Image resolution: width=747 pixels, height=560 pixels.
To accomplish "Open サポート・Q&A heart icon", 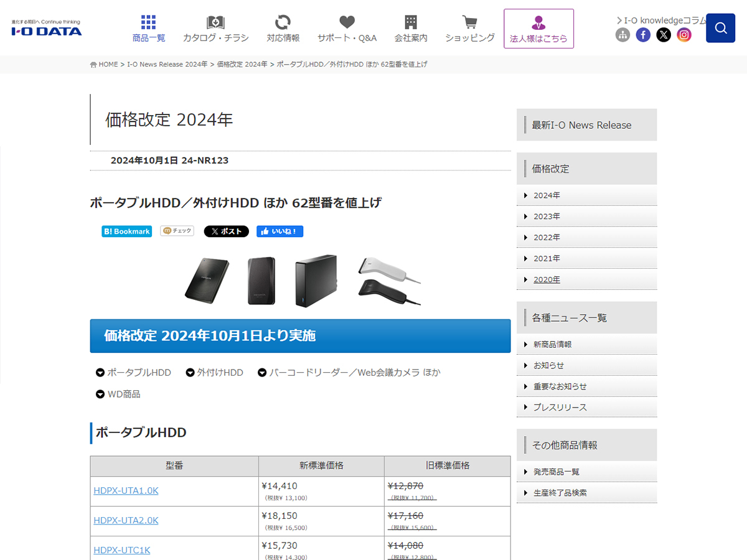I will [x=347, y=23].
